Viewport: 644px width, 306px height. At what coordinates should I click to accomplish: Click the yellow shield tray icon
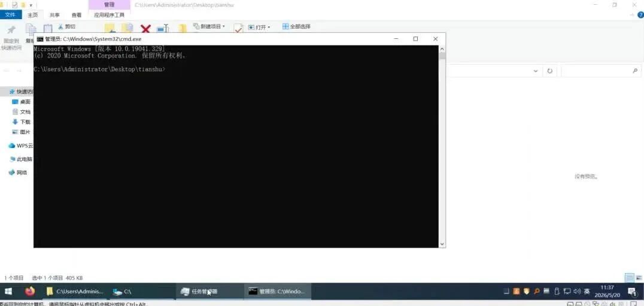[526, 292]
